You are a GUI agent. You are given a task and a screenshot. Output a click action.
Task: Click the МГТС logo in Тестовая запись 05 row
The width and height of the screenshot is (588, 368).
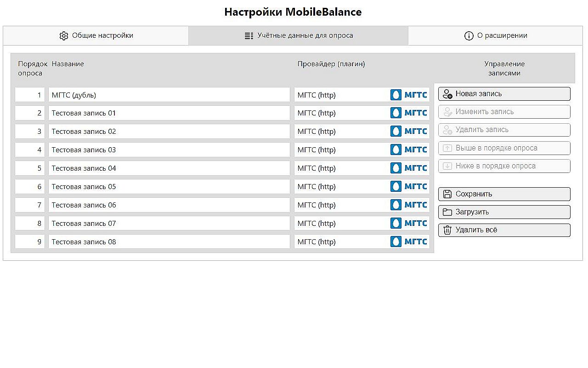(409, 186)
